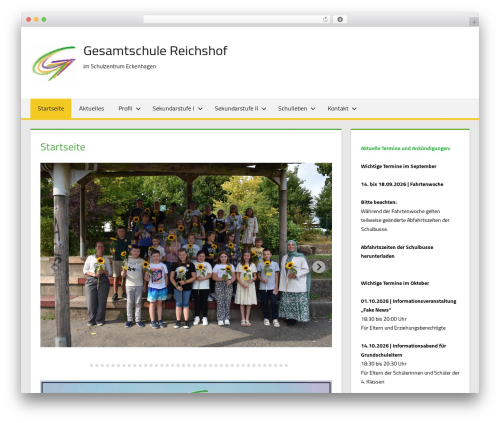The image size is (500, 423).
Task: Open a new browser tab with plus
Action: point(474,22)
